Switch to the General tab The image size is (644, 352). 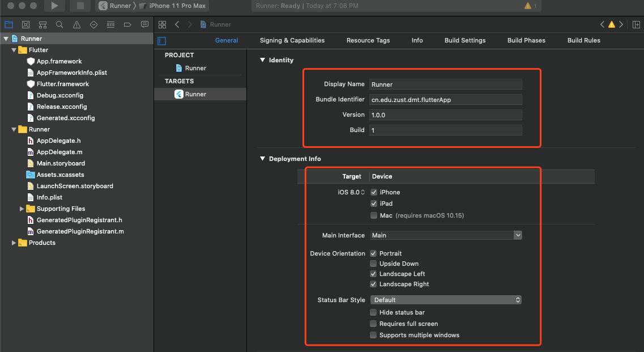point(227,40)
